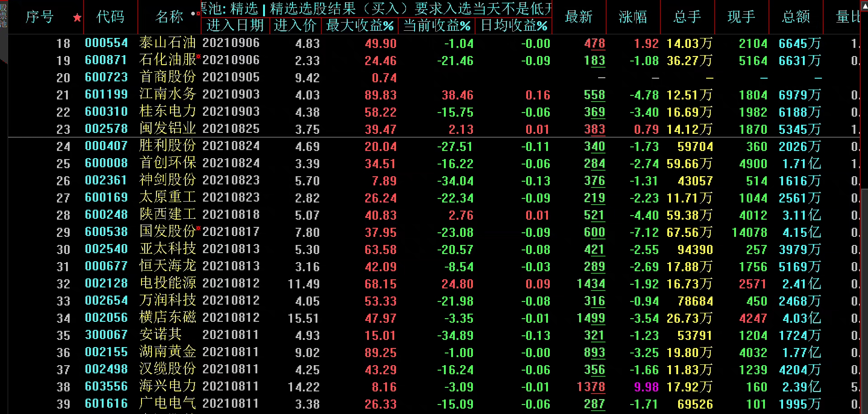Click current return 38.46 for 江南水务
The height and width of the screenshot is (414, 868).
click(458, 95)
